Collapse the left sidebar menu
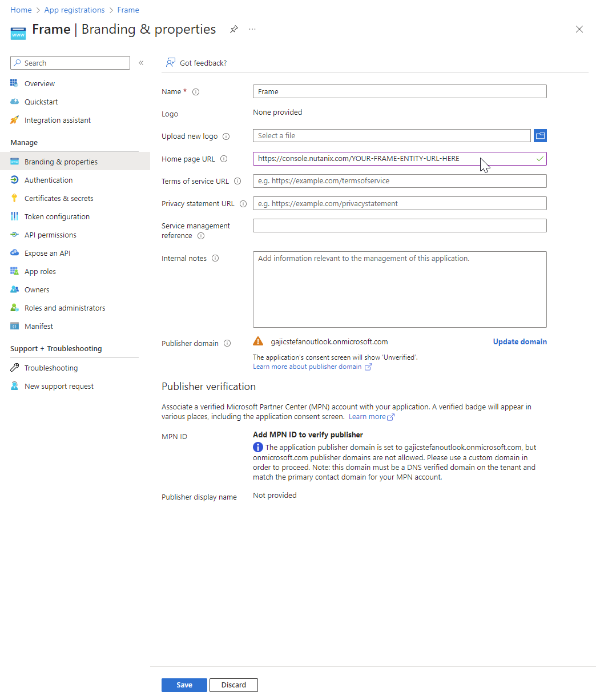Image resolution: width=596 pixels, height=700 pixels. click(x=141, y=63)
